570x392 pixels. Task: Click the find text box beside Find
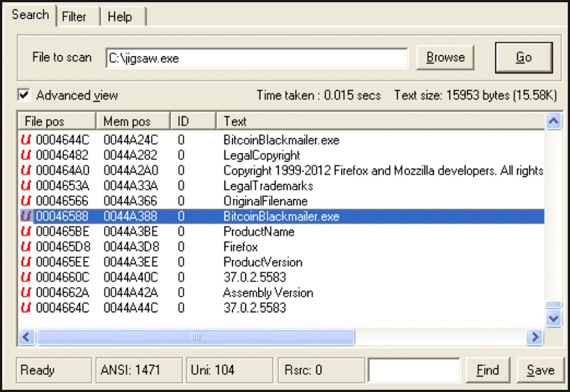point(414,370)
